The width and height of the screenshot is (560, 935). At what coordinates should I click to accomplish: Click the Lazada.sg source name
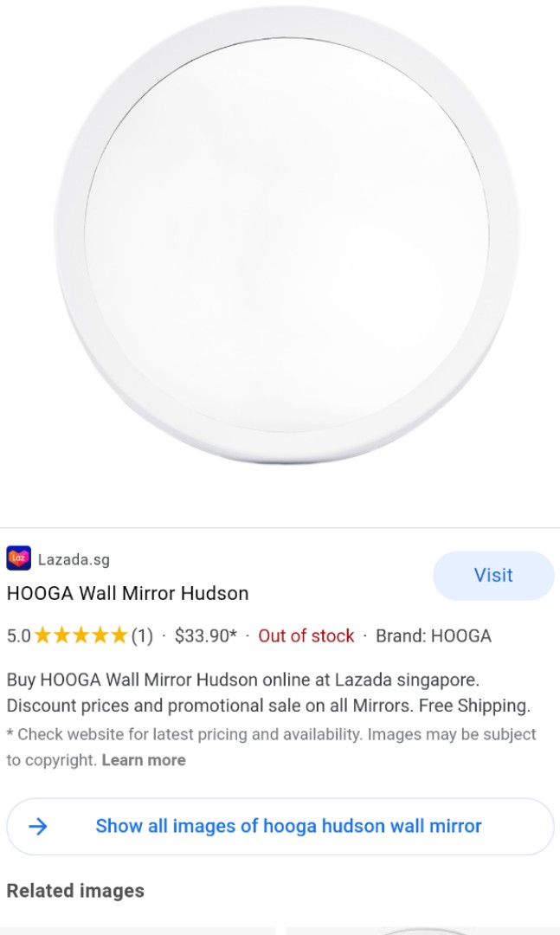pos(74,559)
